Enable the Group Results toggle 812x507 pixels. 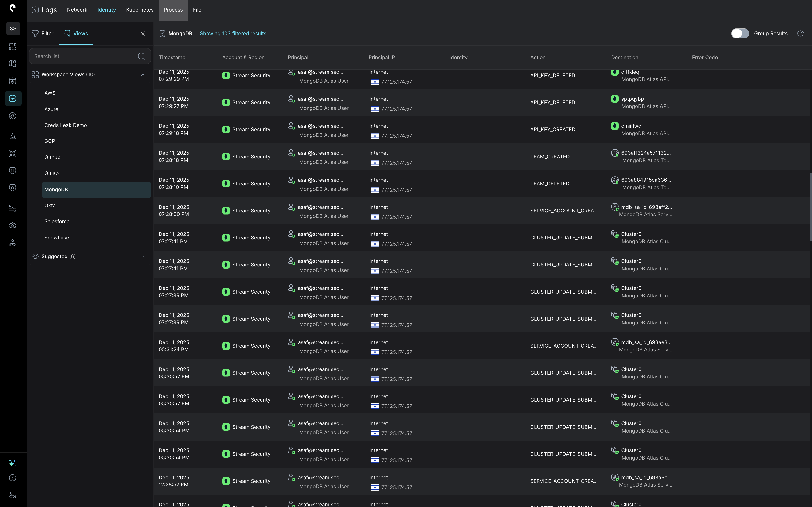(x=740, y=34)
